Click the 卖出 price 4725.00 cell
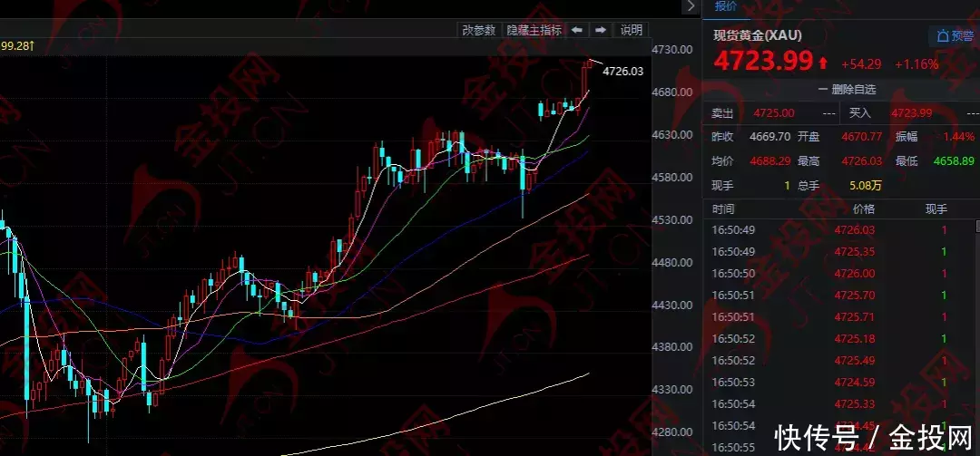The height and width of the screenshot is (456, 980). [774, 113]
